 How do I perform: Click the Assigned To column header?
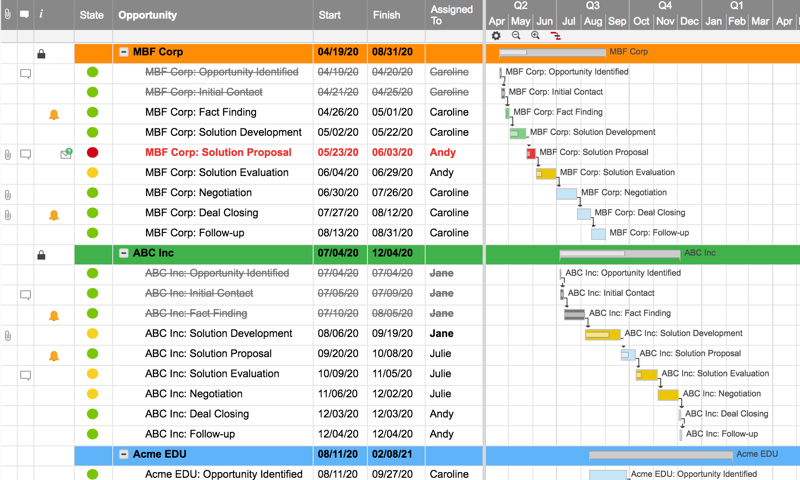tap(451, 15)
